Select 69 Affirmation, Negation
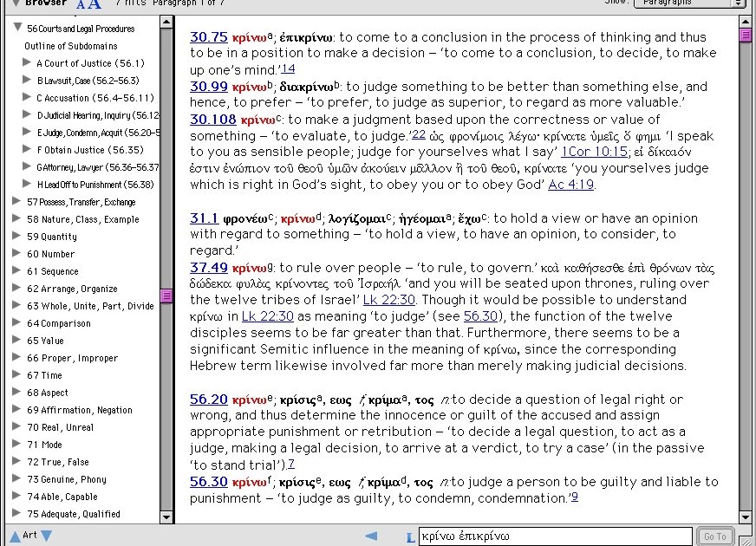The height and width of the screenshot is (546, 756). (x=80, y=410)
